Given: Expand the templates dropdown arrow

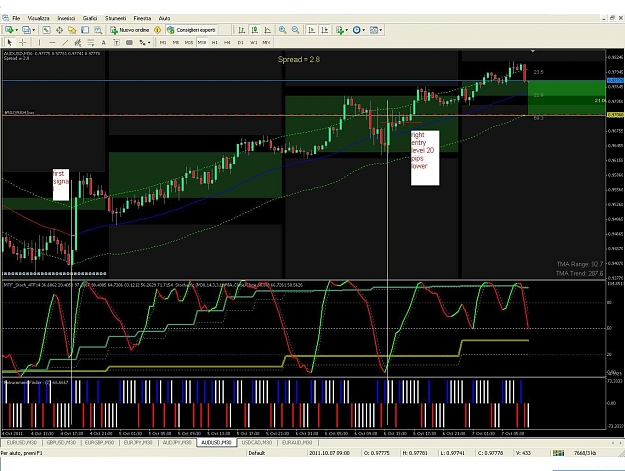Looking at the screenshot, I should pyautogui.click(x=381, y=30).
